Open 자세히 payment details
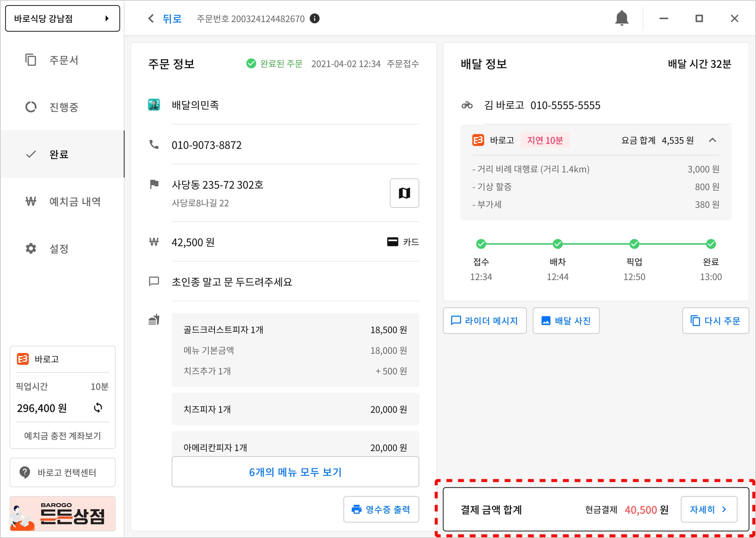Image resolution: width=756 pixels, height=538 pixels. (708, 509)
